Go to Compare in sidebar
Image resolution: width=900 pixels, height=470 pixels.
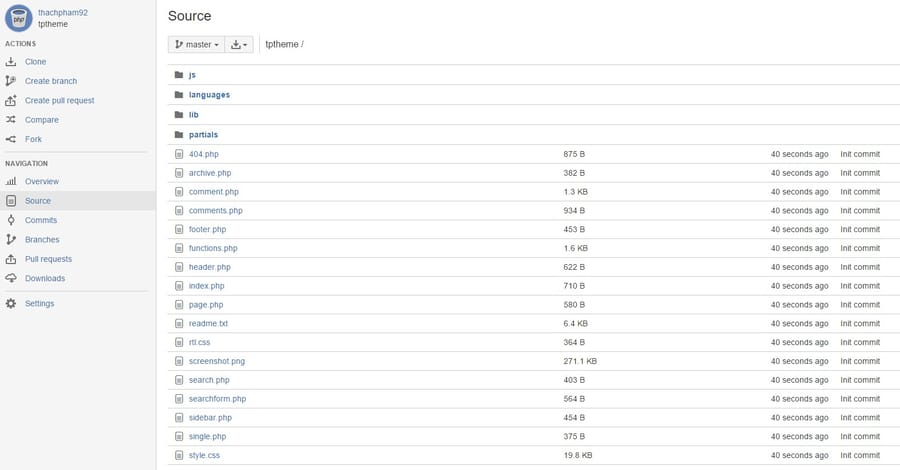tap(42, 120)
